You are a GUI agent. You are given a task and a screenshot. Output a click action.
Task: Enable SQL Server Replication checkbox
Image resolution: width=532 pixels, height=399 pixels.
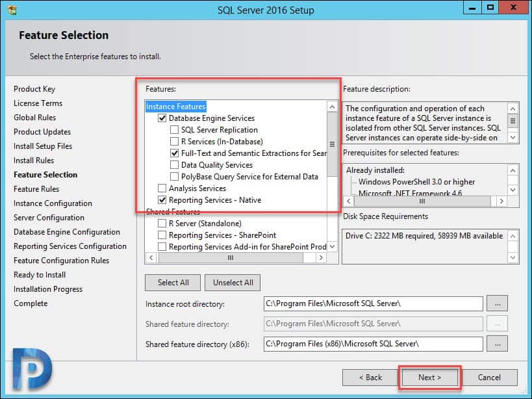[174, 129]
